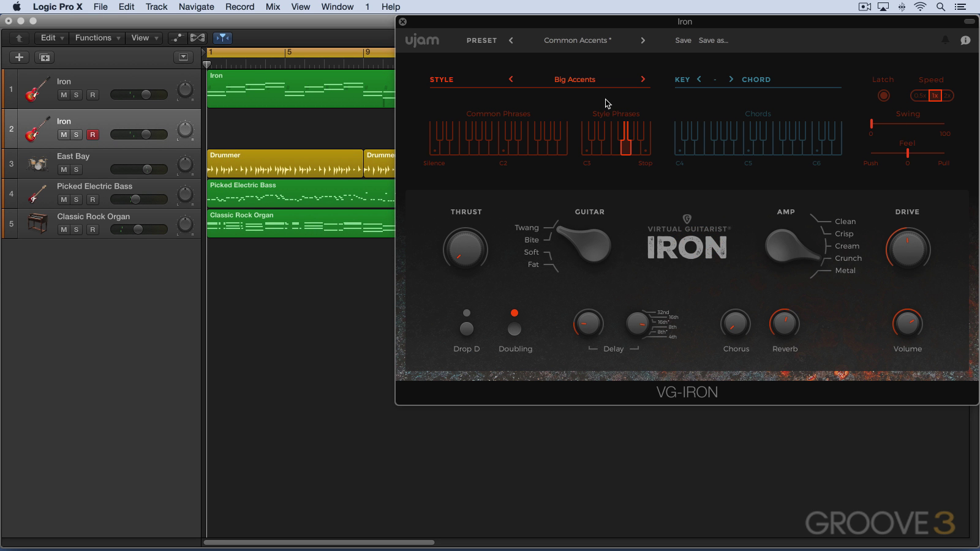Click Save as... in Iron plugin
The width and height of the screenshot is (980, 551).
coord(714,40)
